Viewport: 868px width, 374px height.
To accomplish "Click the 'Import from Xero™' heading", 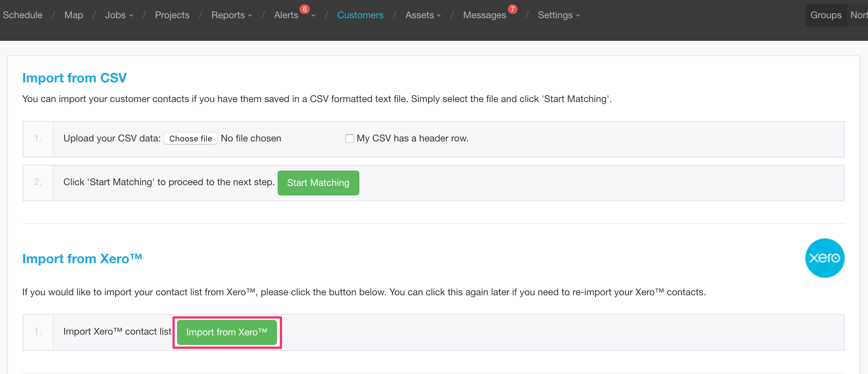I will point(82,258).
